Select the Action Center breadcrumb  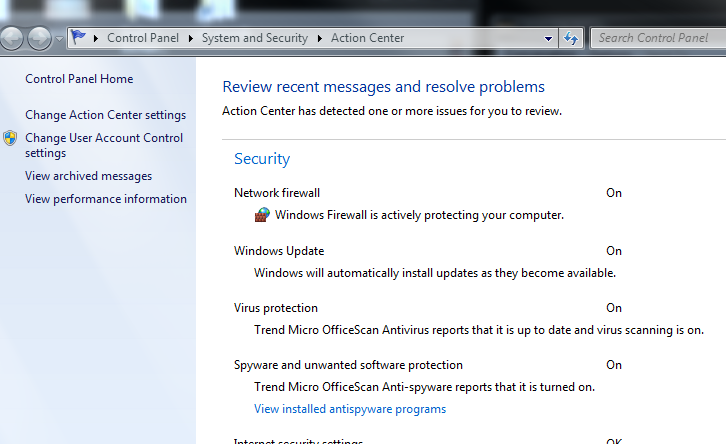(x=367, y=38)
